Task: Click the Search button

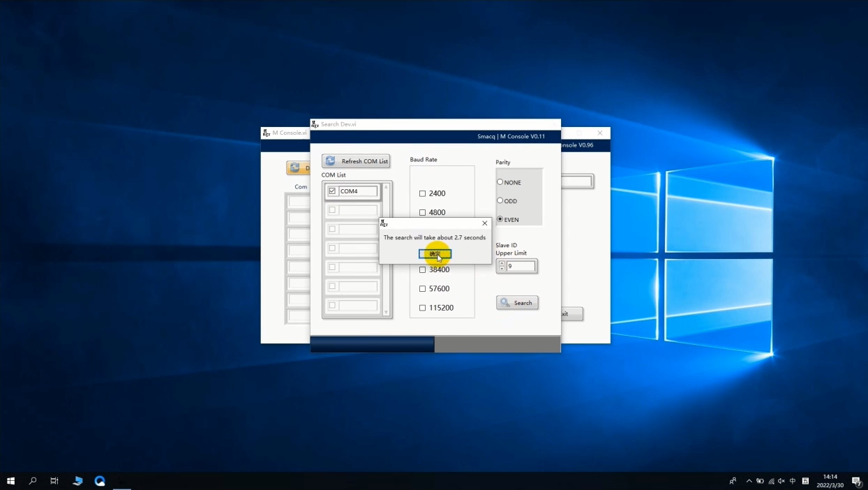Action: coord(517,303)
